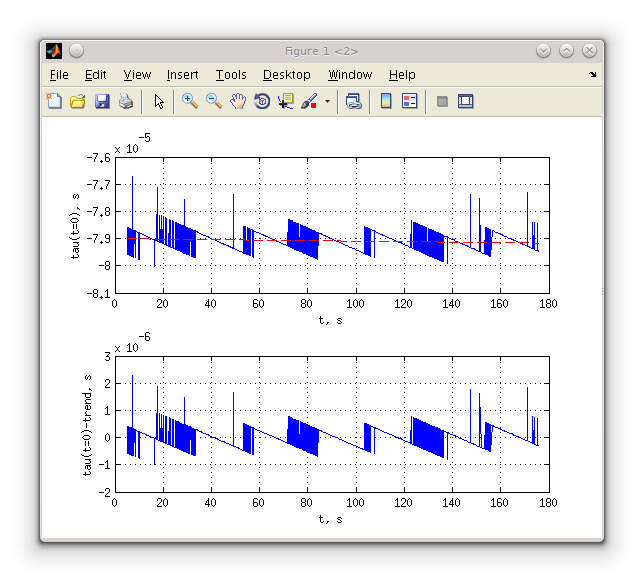Close the Figure 1 window
Screen dimensions: 644x582
pyautogui.click(x=589, y=51)
